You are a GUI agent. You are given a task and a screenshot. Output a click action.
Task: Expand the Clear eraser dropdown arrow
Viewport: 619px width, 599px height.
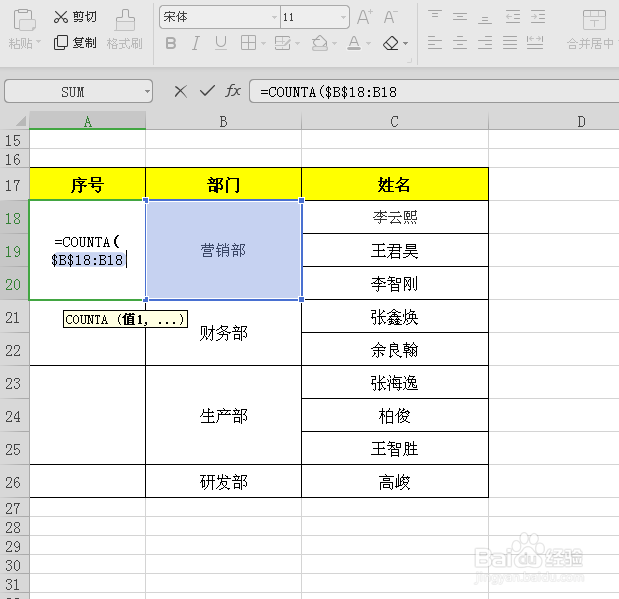click(405, 43)
